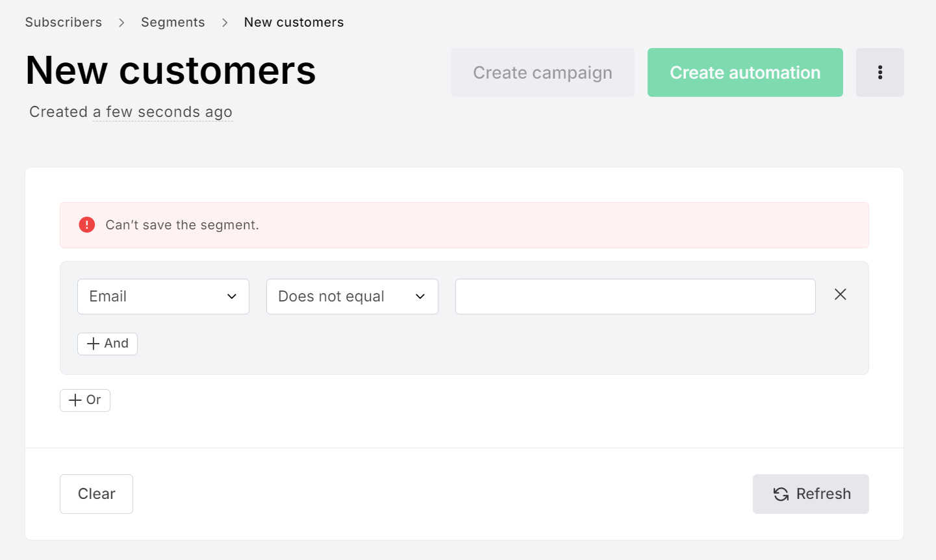
Task: Open the three-dot options menu
Action: 879,72
